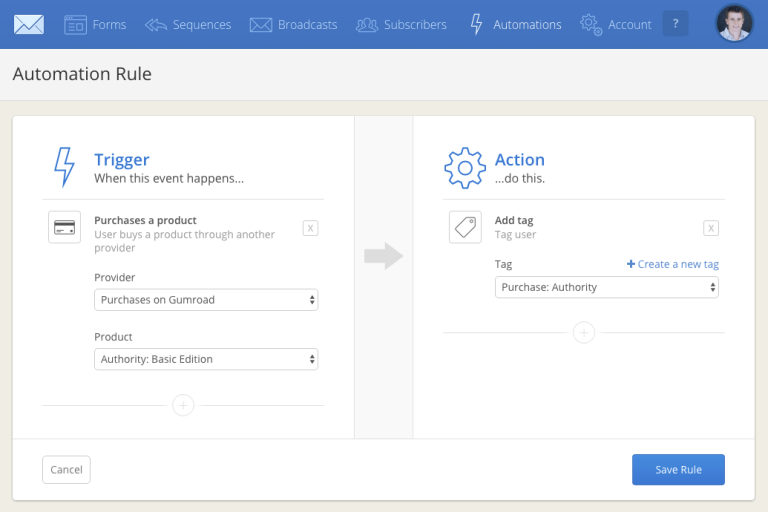Click the envelope logo icon
This screenshot has width=768, height=512.
point(29,24)
